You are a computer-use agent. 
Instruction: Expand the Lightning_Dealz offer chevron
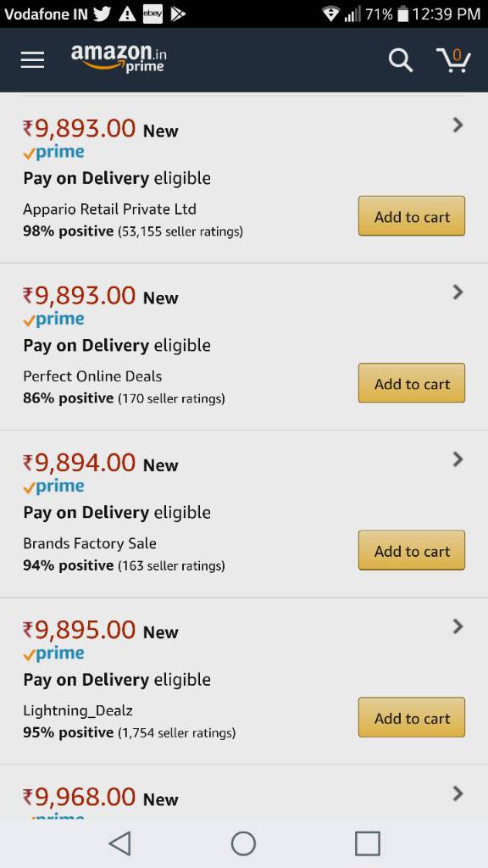(x=457, y=626)
